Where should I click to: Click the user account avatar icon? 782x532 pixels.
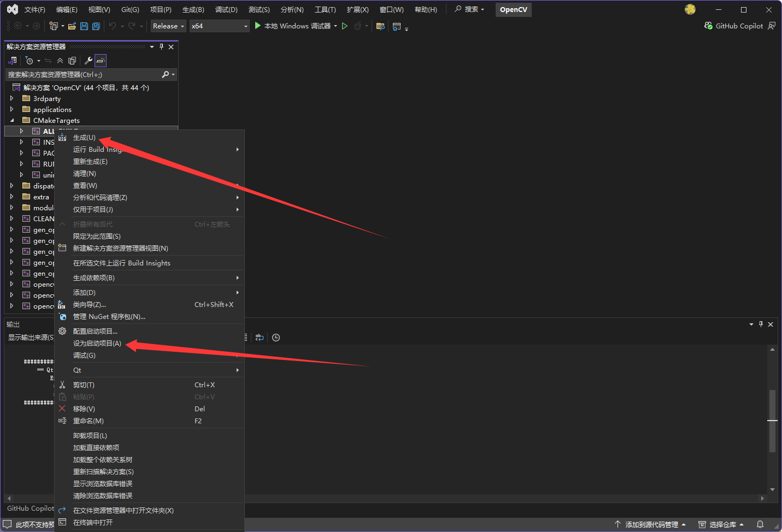coord(690,9)
